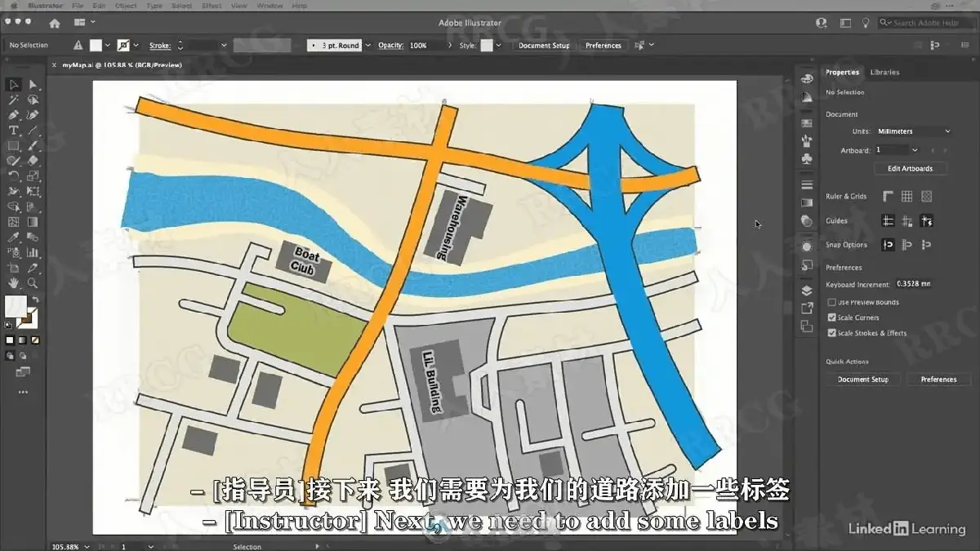Viewport: 980px width, 551px height.
Task: Open the Symbols panel club icon
Action: point(807,158)
